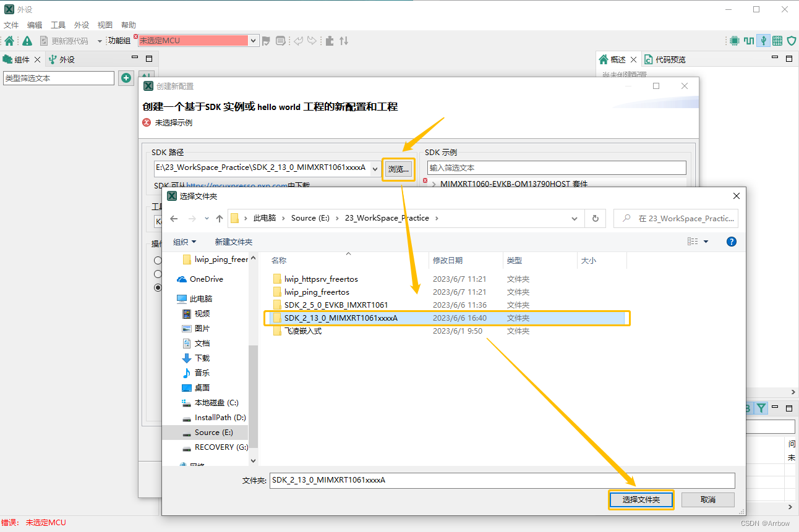Click the flag icon beside functional group
The width and height of the screenshot is (799, 532).
(x=266, y=41)
